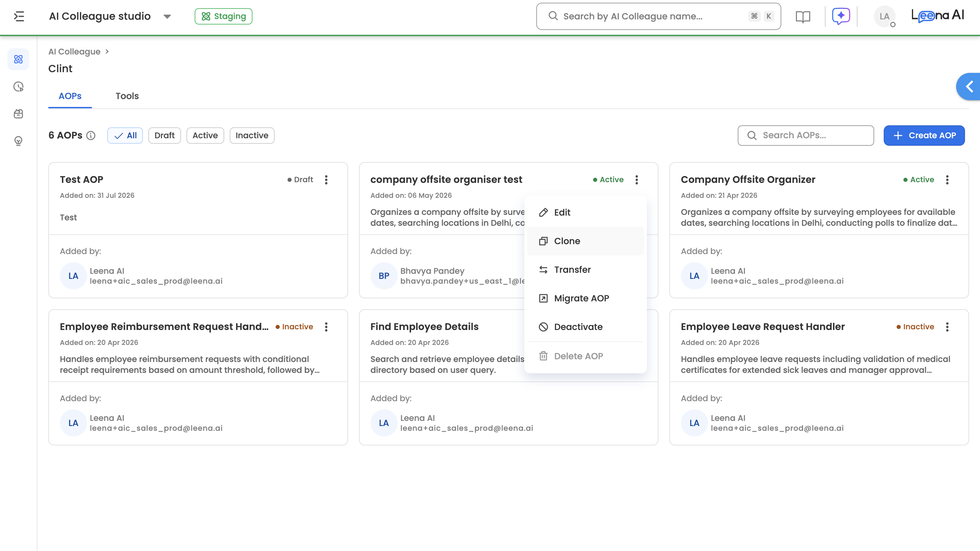The image size is (980, 551).
Task: Switch to the AOPs tab
Action: (x=70, y=96)
